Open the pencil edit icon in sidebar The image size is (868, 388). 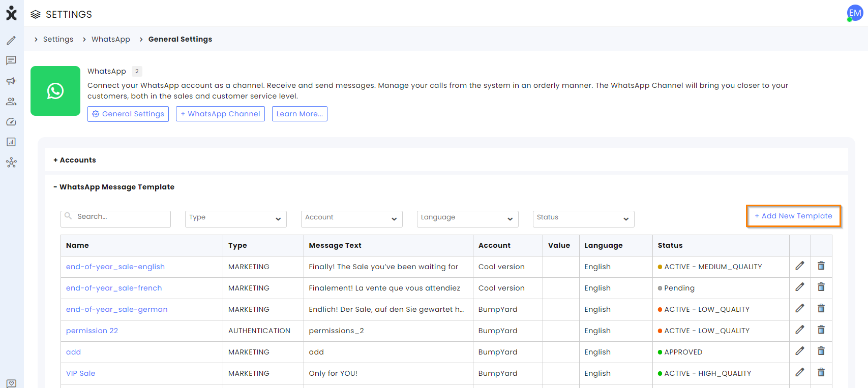point(11,40)
